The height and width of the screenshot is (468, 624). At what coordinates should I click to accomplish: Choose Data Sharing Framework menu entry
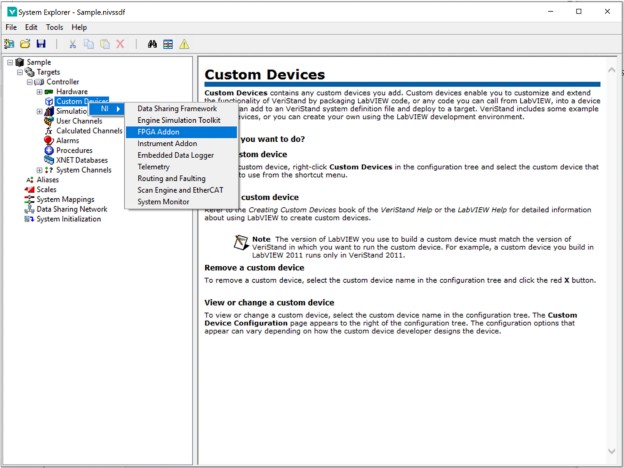(x=181, y=109)
